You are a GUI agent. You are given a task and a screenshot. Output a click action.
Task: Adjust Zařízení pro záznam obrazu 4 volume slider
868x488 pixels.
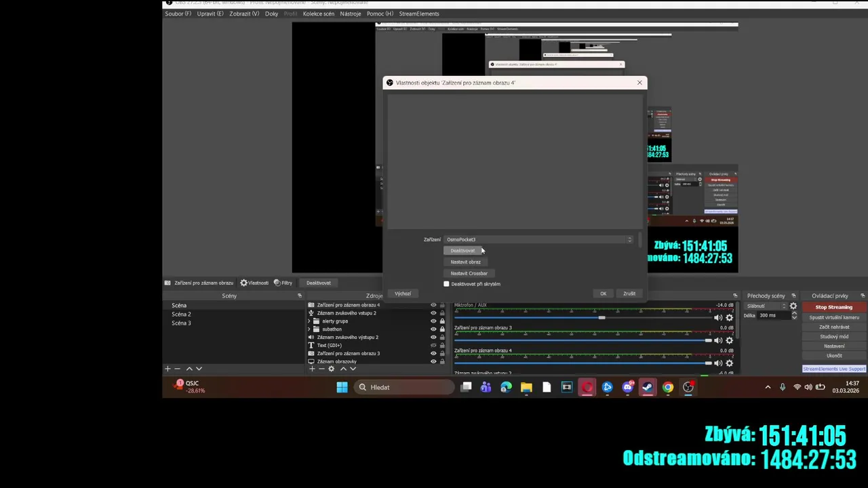pos(708,363)
